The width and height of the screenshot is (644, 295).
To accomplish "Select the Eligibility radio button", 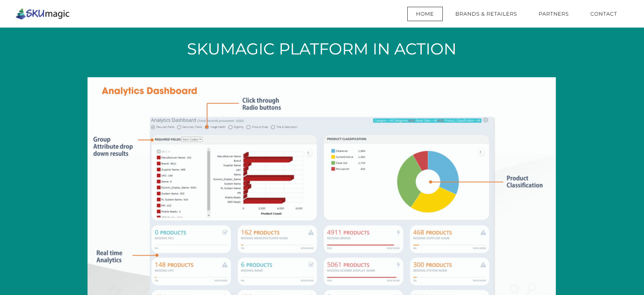I will click(231, 127).
